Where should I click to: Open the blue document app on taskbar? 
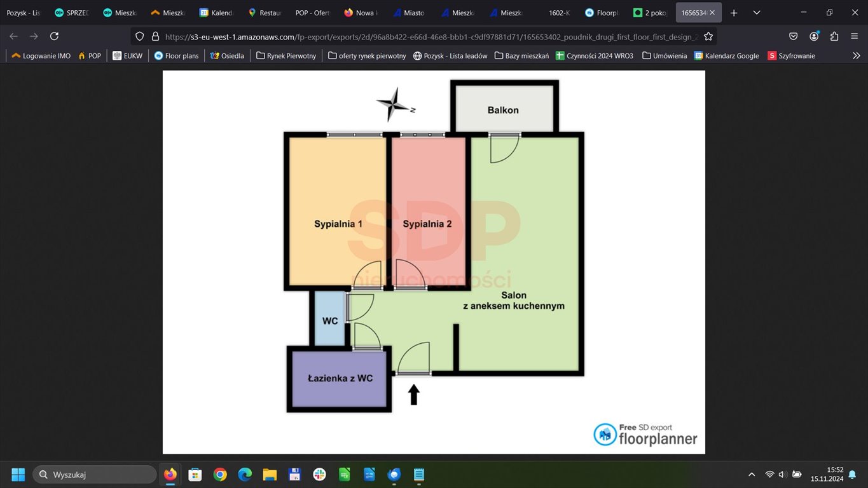pyautogui.click(x=369, y=475)
